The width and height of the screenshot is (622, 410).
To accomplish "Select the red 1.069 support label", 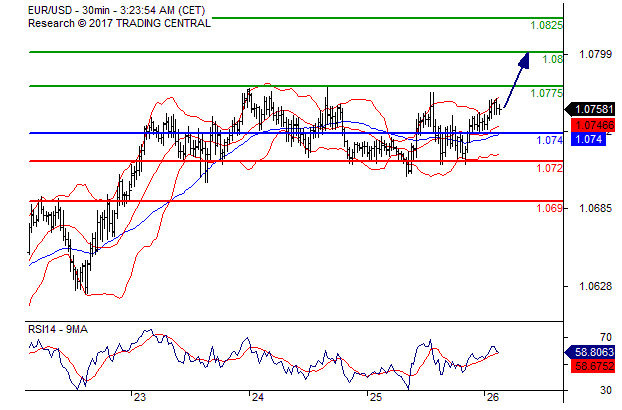I will (549, 208).
